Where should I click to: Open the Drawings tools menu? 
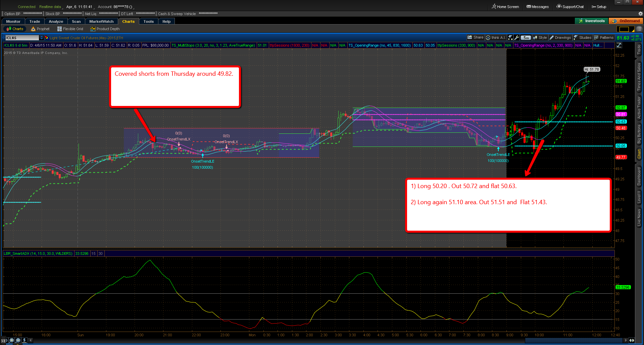click(x=560, y=38)
